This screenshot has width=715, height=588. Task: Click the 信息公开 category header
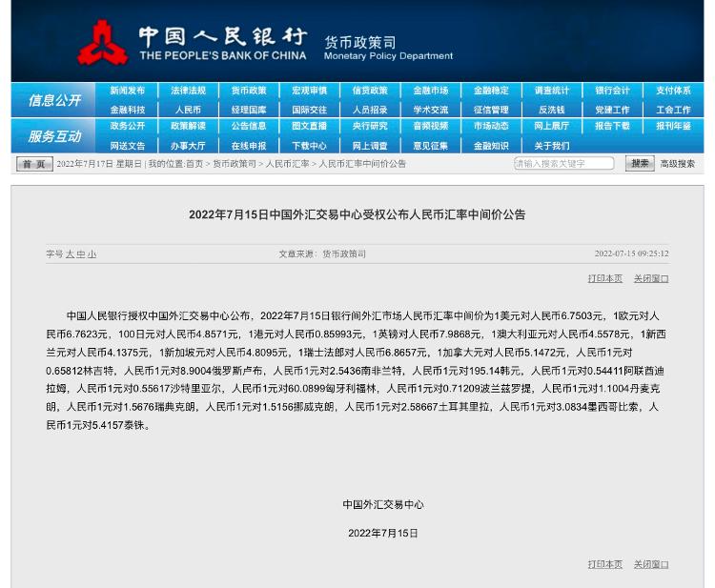54,100
